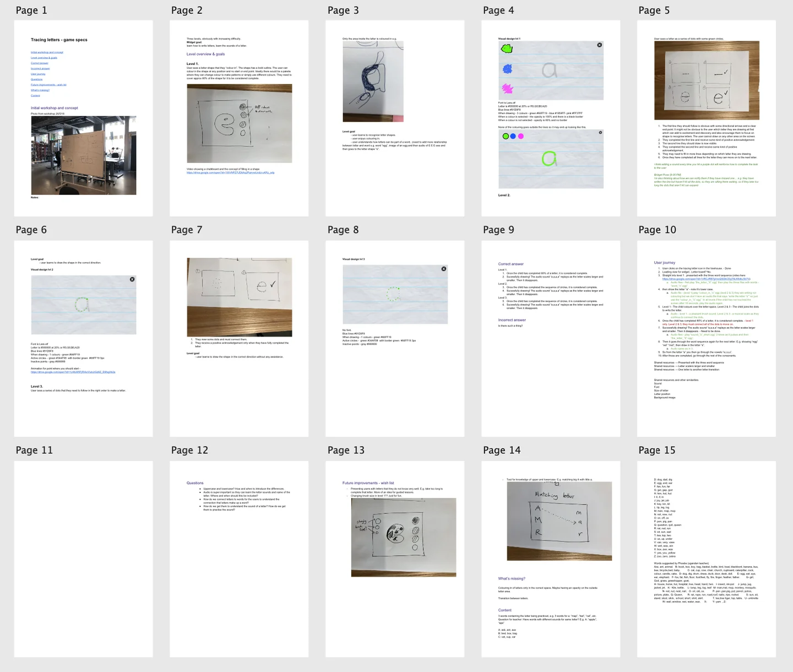Open the 'Level overview & goals' contents link
793x672 pixels.
[44, 58]
